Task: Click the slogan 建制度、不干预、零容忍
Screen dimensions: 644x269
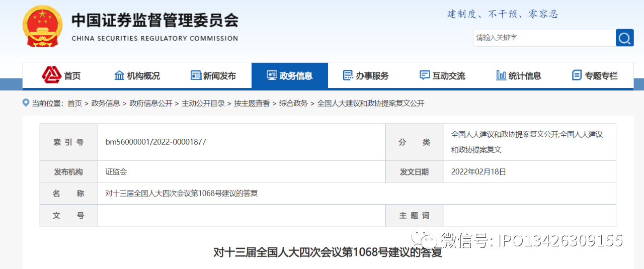Action: point(503,14)
